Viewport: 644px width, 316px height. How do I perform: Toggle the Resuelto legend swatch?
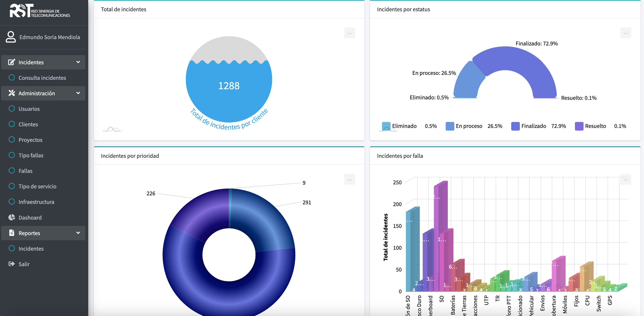click(579, 126)
